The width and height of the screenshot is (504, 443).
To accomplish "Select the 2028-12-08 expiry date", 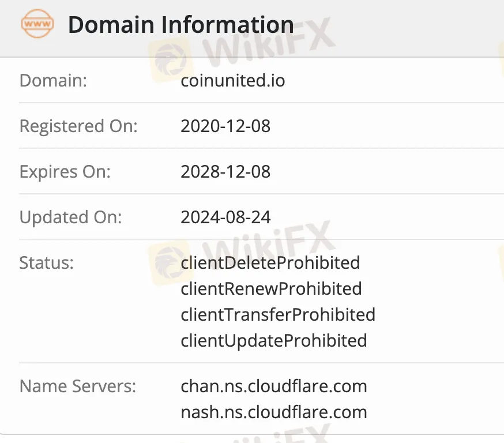I will (225, 172).
